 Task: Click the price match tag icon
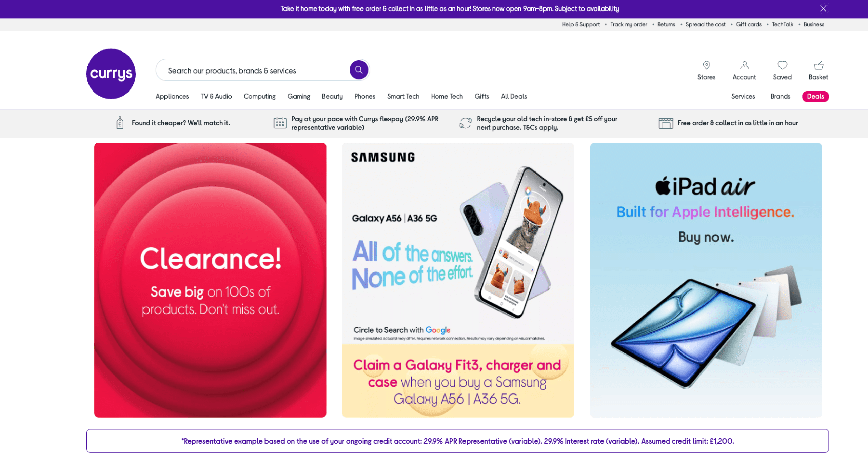coord(120,123)
